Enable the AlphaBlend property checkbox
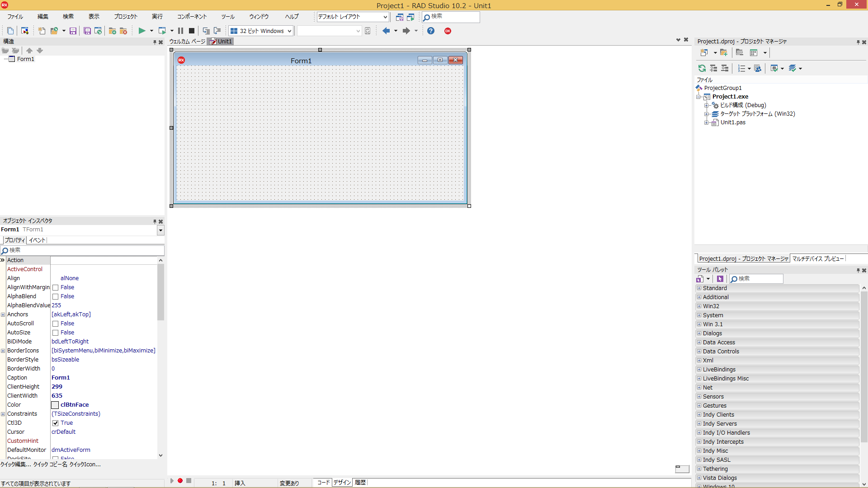868x488 pixels. [55, 296]
